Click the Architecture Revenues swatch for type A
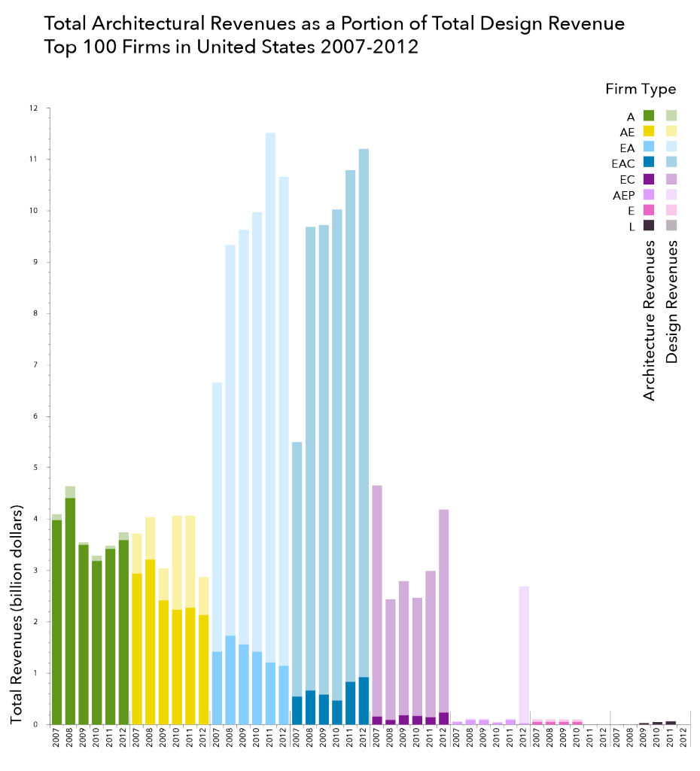 tap(649, 116)
